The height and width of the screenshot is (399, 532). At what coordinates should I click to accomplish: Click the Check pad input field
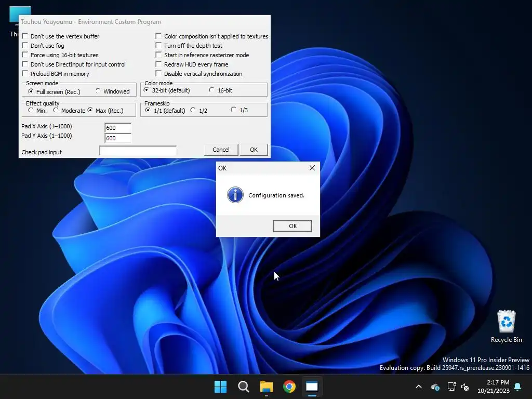pyautogui.click(x=138, y=151)
